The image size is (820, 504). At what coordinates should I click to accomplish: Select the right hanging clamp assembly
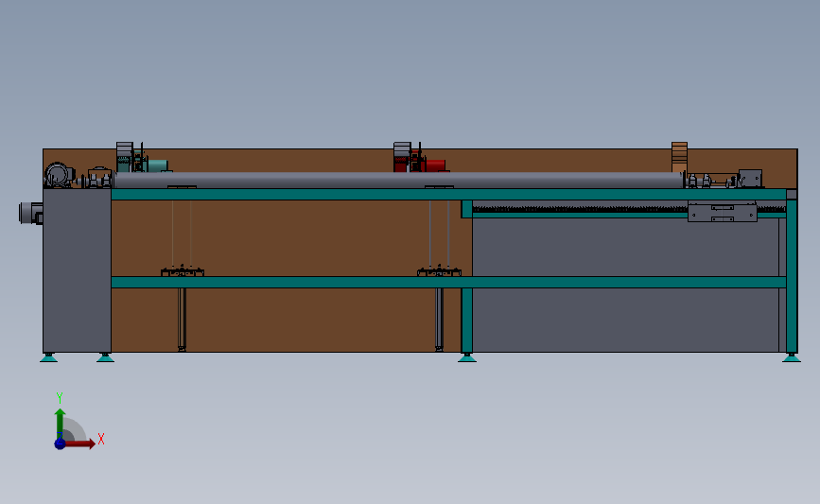[x=439, y=271]
